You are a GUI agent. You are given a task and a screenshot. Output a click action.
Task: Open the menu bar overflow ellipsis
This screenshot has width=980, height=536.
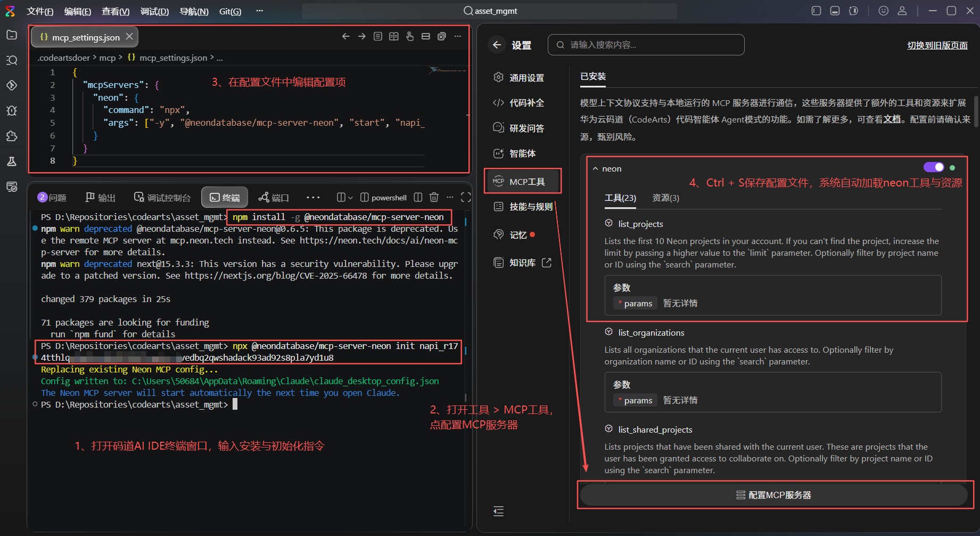[260, 11]
